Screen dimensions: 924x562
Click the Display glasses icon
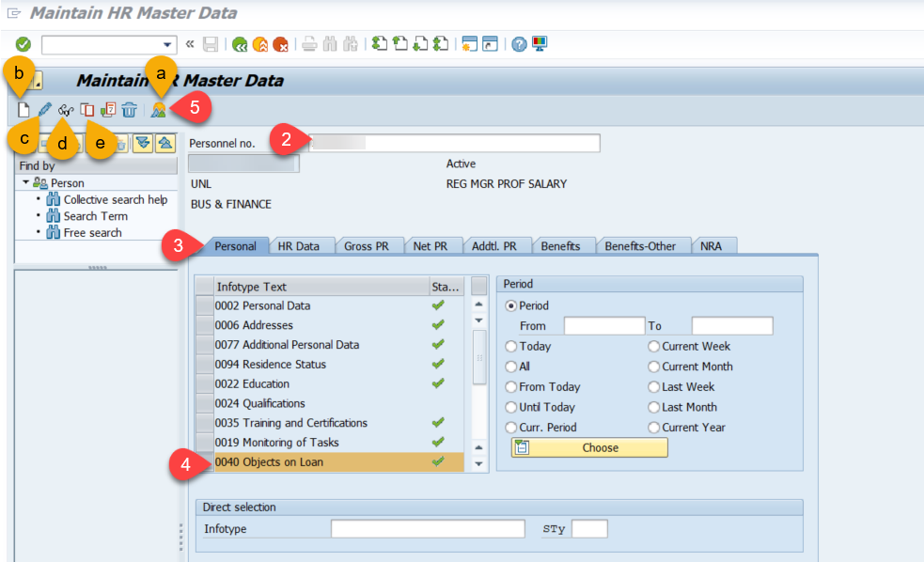tap(66, 110)
